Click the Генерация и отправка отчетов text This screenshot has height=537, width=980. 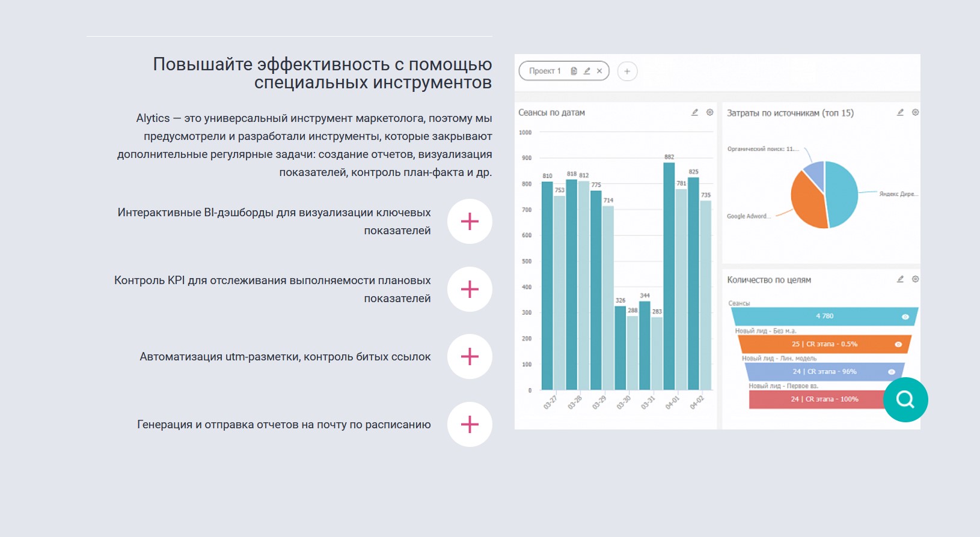point(284,425)
